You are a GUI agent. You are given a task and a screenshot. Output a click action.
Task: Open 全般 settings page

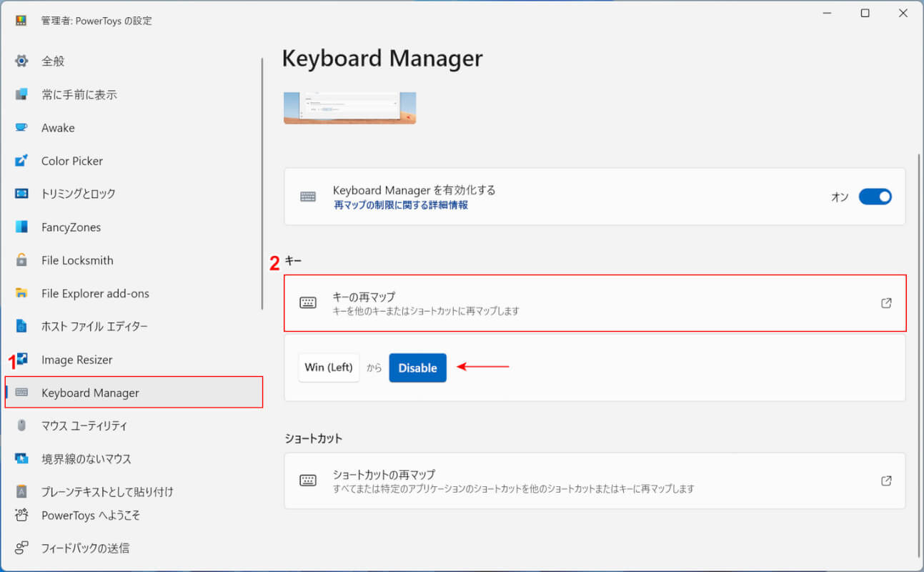[134, 61]
